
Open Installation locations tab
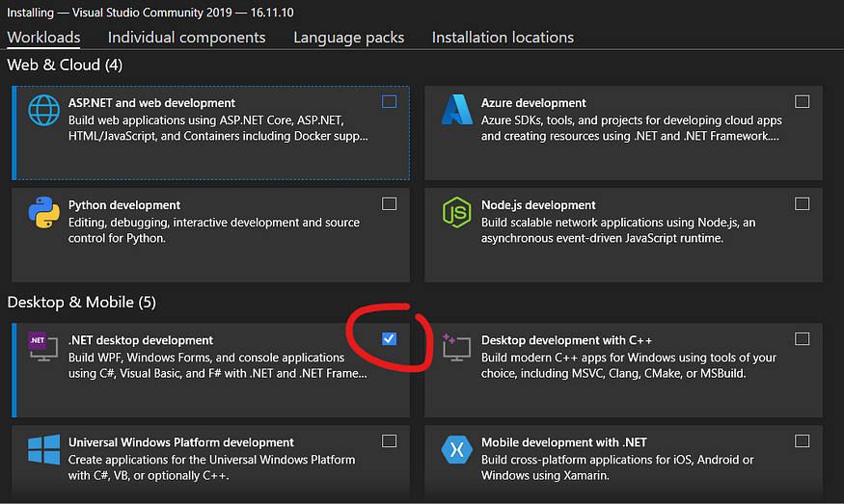(x=503, y=38)
